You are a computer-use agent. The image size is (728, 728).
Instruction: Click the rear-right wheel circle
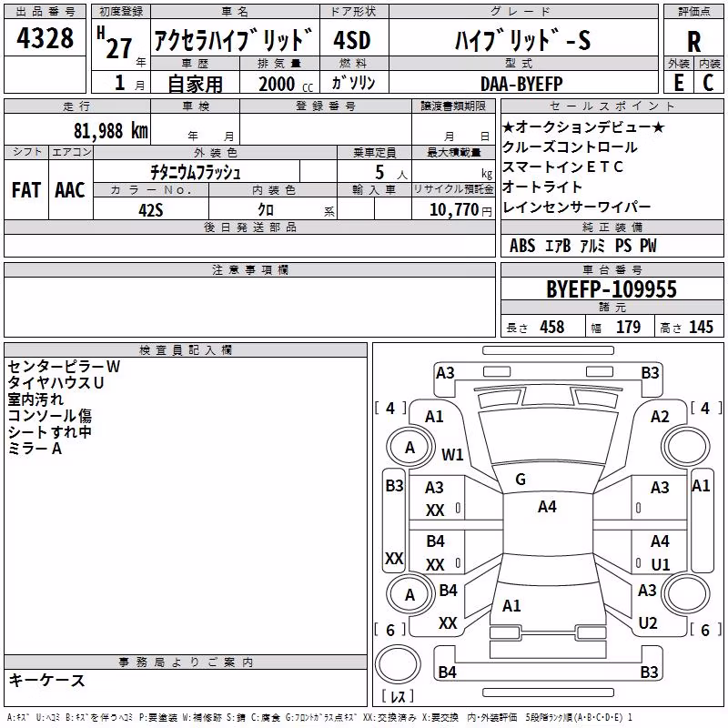pyautogui.click(x=686, y=593)
